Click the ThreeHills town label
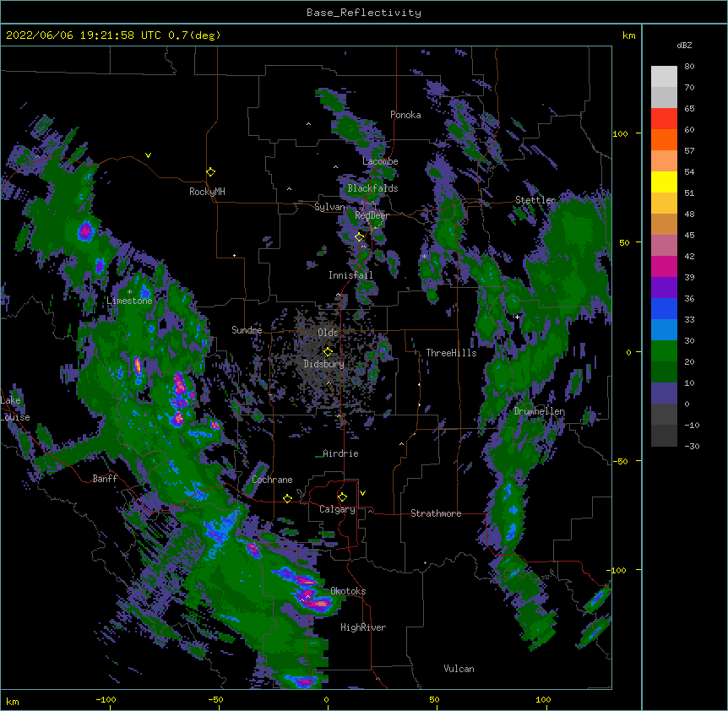This screenshot has height=711, width=728. click(x=451, y=353)
